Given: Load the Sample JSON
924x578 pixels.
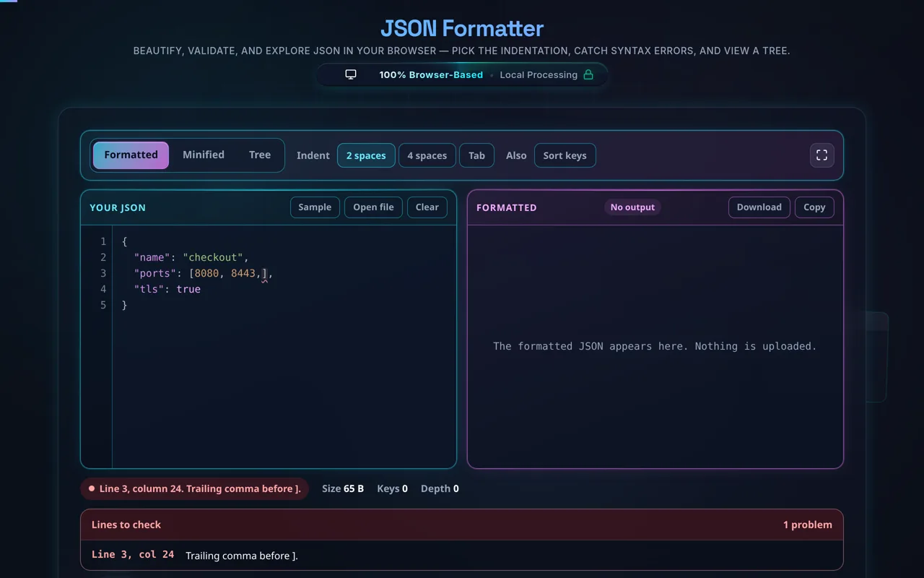Looking at the screenshot, I should (x=315, y=207).
